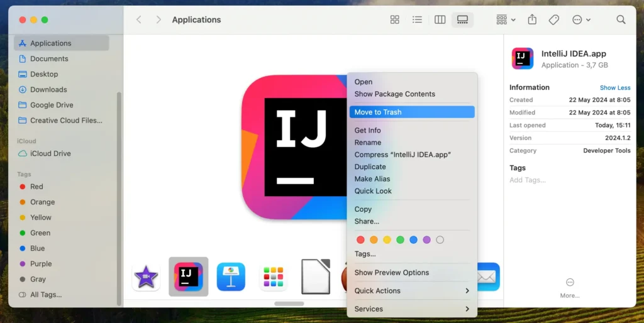This screenshot has width=644, height=323.
Task: Filter by Yellow tag in sidebar
Action: pos(62,217)
